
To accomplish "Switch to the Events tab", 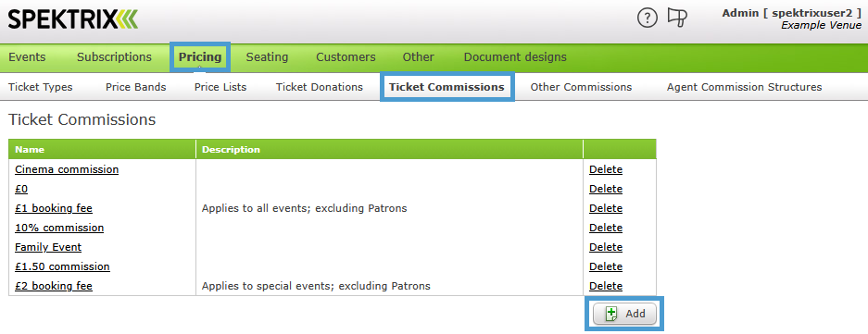I will click(27, 57).
